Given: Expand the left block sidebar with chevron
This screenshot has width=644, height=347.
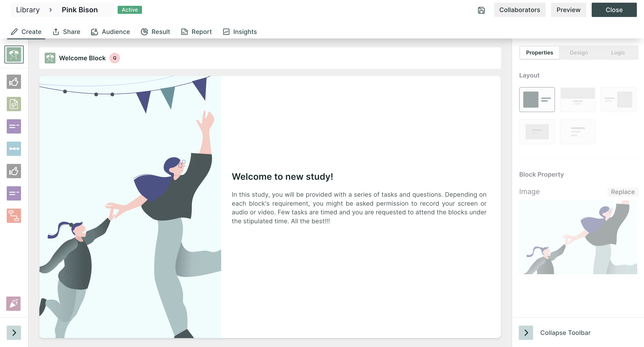Looking at the screenshot, I should (x=14, y=333).
